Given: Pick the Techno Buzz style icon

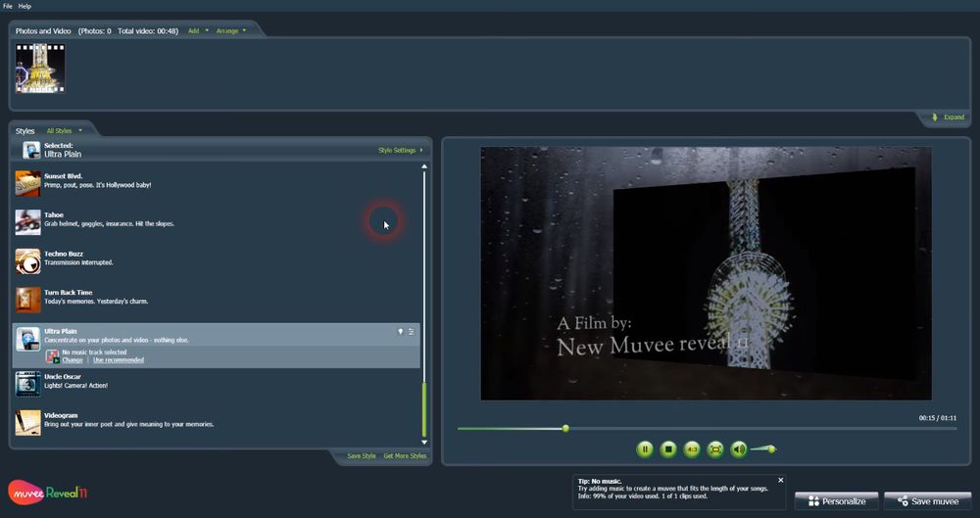Looking at the screenshot, I should (28, 261).
